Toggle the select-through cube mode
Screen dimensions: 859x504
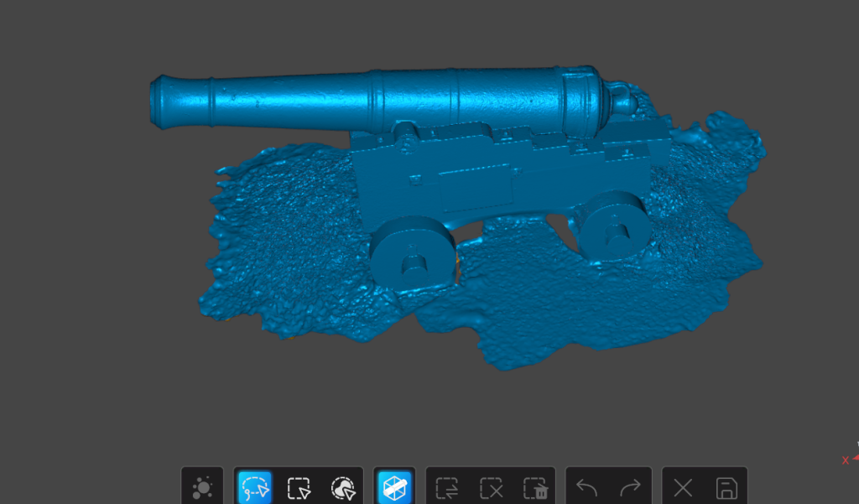(394, 487)
